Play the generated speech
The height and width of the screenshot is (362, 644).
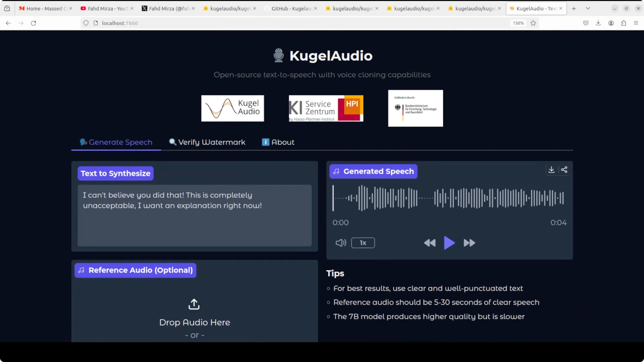point(449,243)
